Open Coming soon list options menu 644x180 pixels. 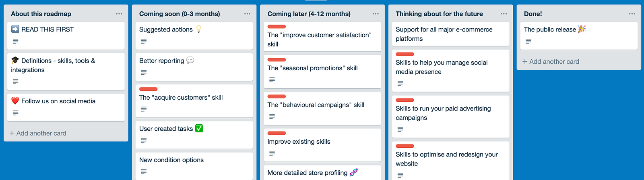point(247,14)
